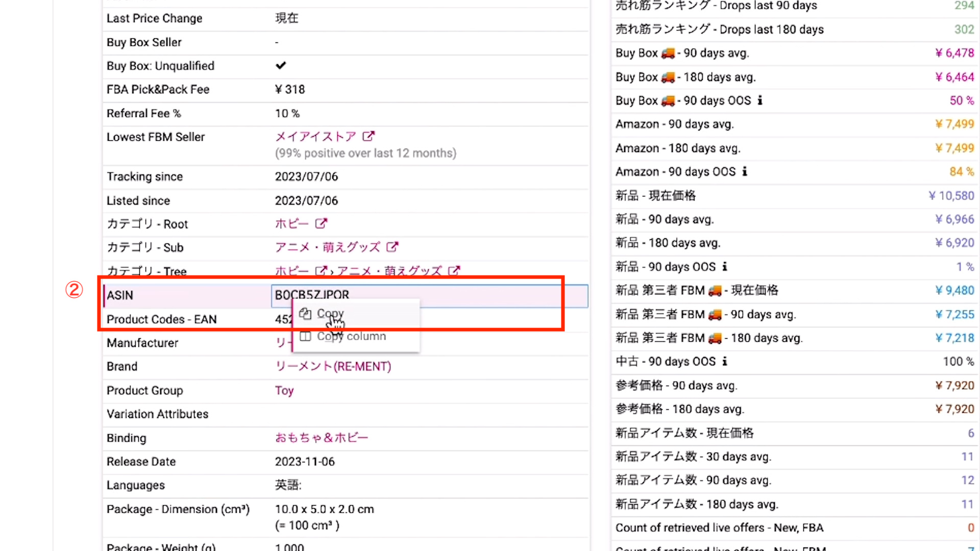Click the Release Date value 2023-11-06
This screenshot has width=980, height=551.
pyautogui.click(x=305, y=461)
